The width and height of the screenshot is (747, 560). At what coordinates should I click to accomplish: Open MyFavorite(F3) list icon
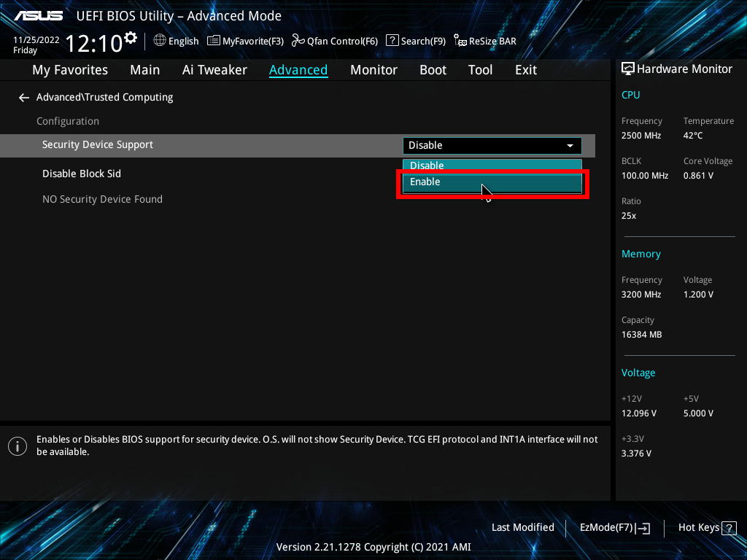pyautogui.click(x=214, y=41)
